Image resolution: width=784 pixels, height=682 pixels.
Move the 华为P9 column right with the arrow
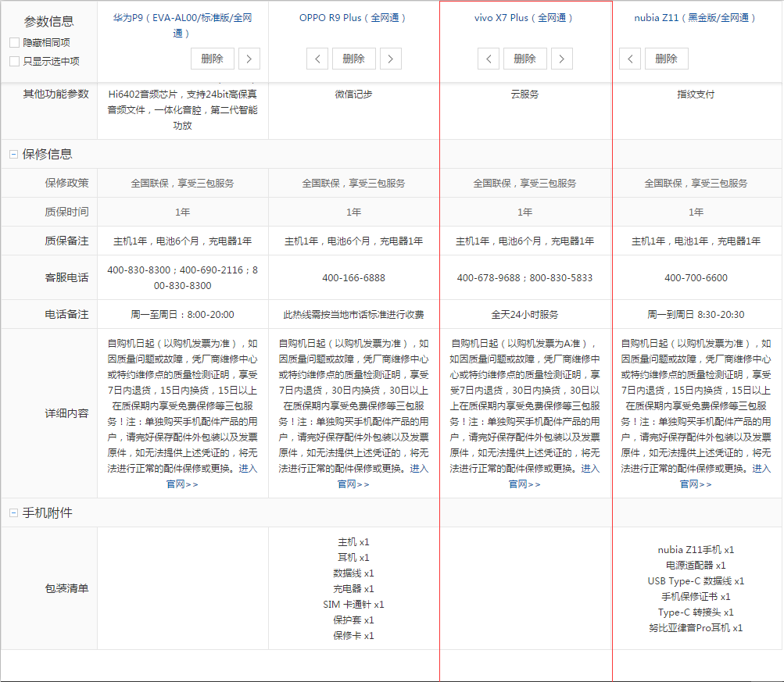pos(249,59)
